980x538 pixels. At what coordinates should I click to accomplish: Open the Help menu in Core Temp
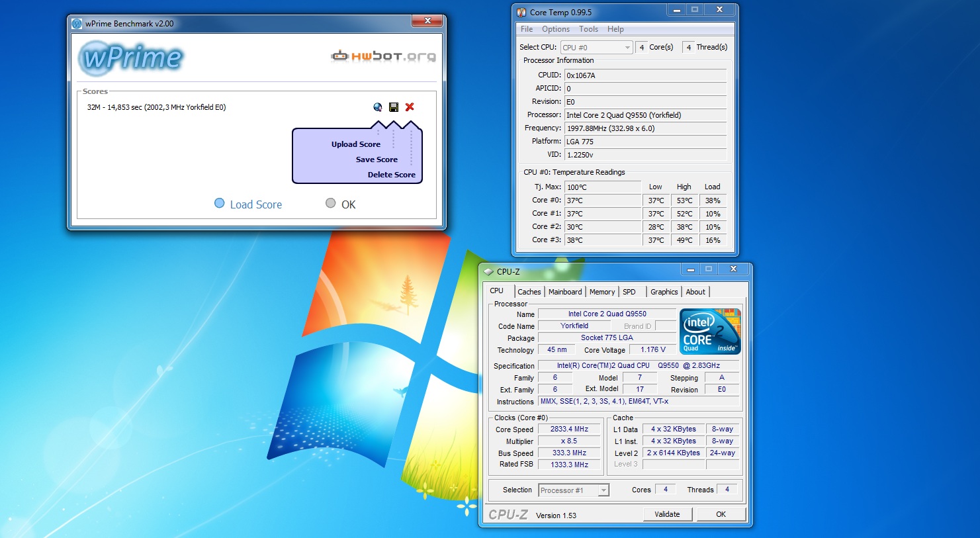[x=615, y=29]
